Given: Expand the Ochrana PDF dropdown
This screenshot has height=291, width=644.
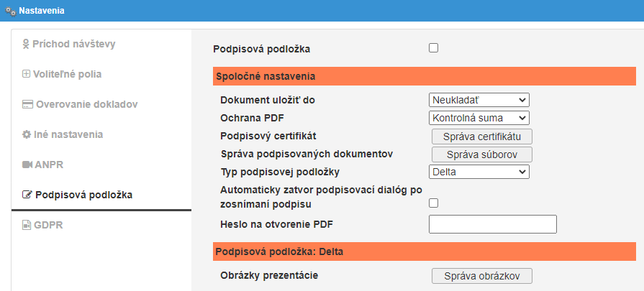Looking at the screenshot, I should coord(479,118).
